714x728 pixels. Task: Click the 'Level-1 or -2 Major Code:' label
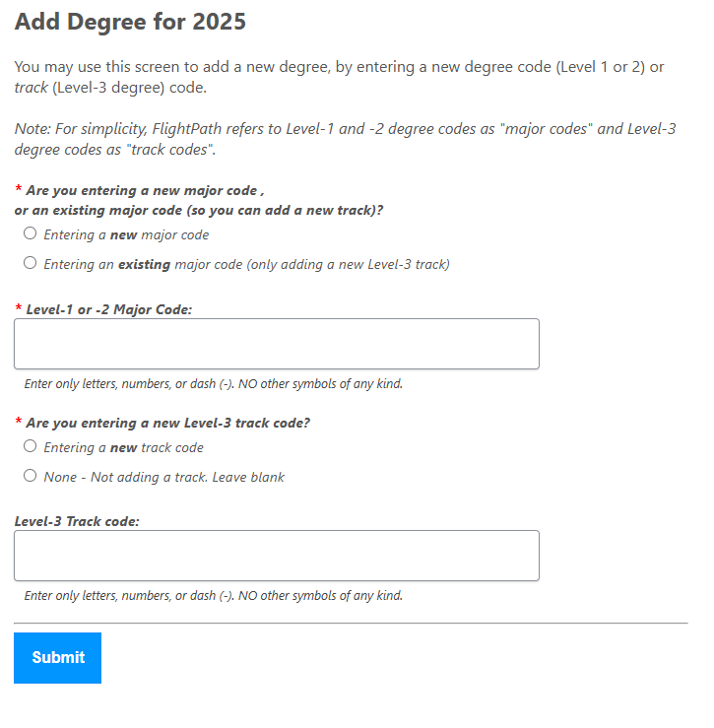[x=108, y=309]
